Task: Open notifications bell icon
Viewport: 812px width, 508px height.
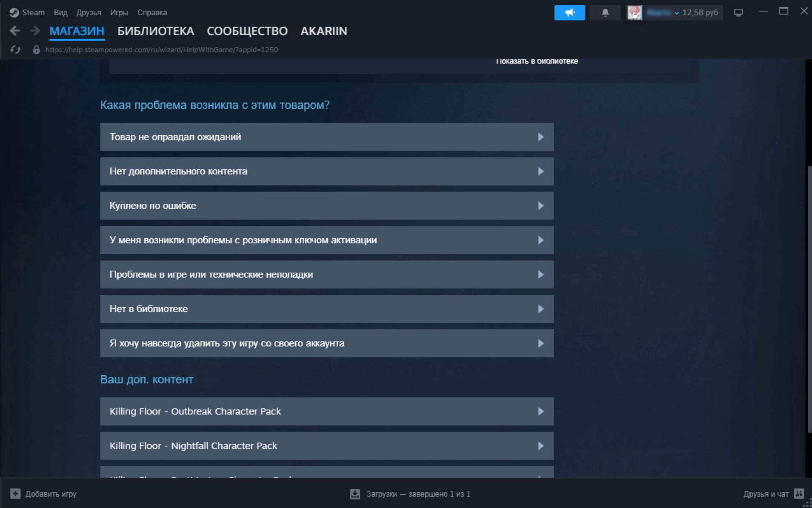Action: pos(605,13)
